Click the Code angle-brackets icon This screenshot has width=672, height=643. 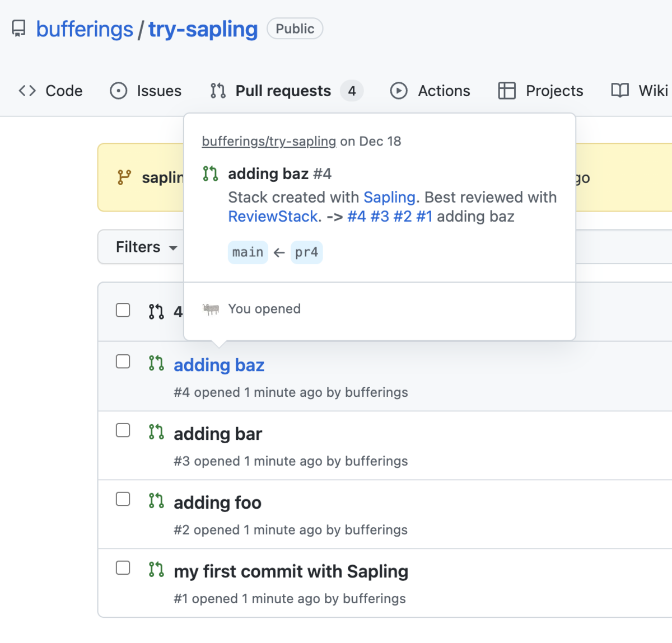click(27, 91)
